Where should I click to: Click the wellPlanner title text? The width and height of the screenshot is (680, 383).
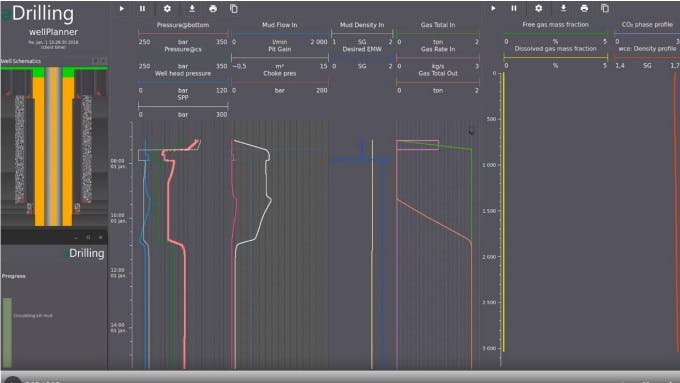[x=53, y=32]
